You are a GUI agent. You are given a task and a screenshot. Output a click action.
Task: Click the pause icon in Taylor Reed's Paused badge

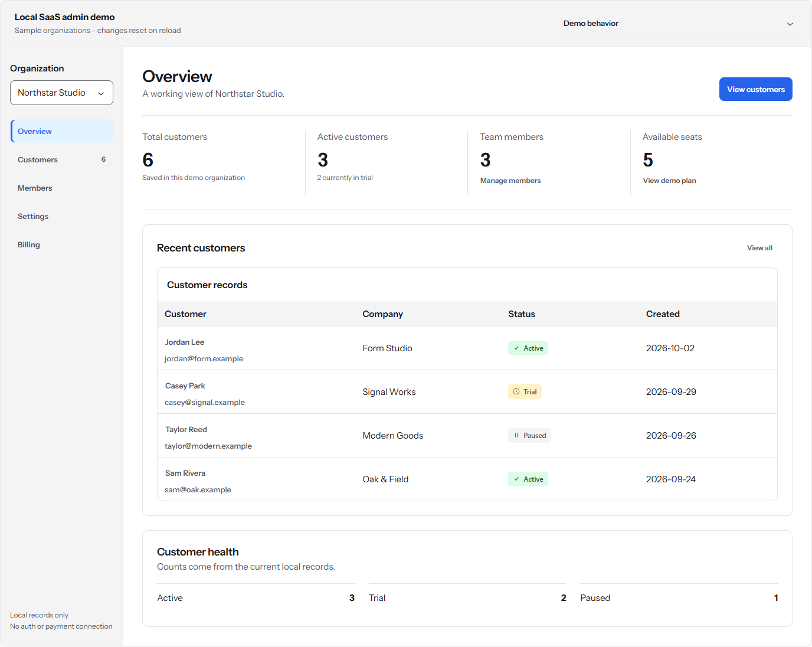tap(516, 436)
